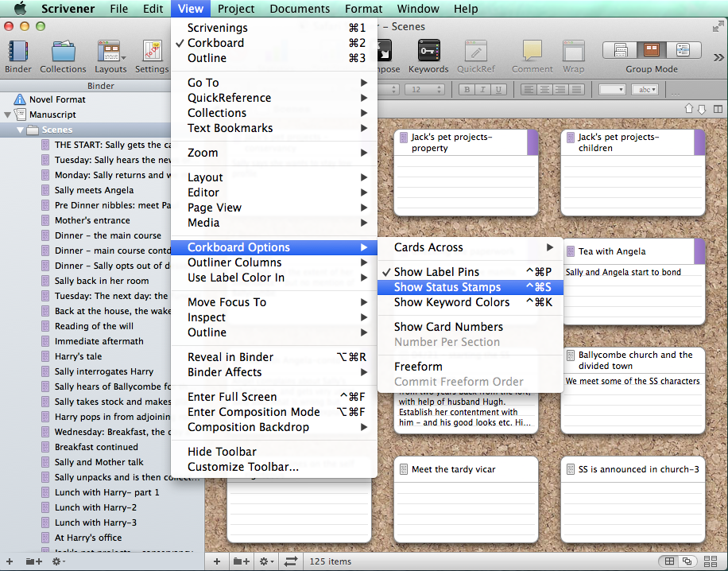Click Hide Toolbar
This screenshot has height=571, width=728.
[274, 452]
